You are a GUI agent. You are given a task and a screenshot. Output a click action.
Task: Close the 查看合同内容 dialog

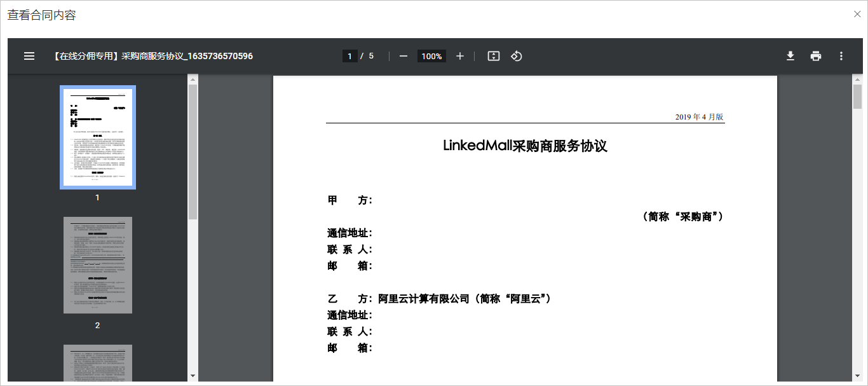(x=857, y=14)
